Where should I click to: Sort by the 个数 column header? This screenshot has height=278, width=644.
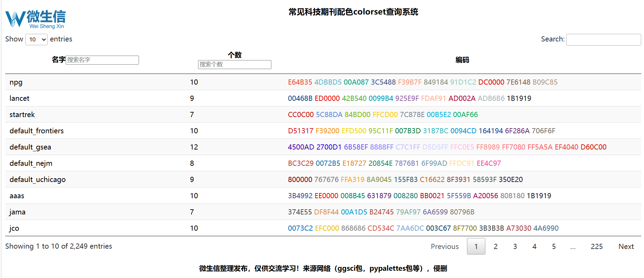pyautogui.click(x=235, y=55)
